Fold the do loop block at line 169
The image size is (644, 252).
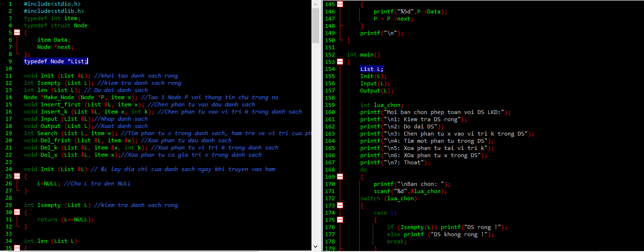[340, 177]
